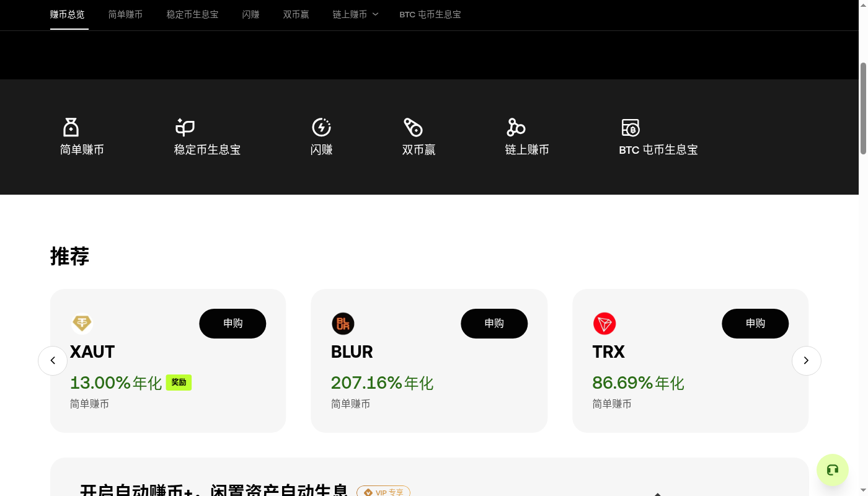Screen dimensions: 868x496
Task: Click the 奖励 badge on XAUT card
Action: 179,382
